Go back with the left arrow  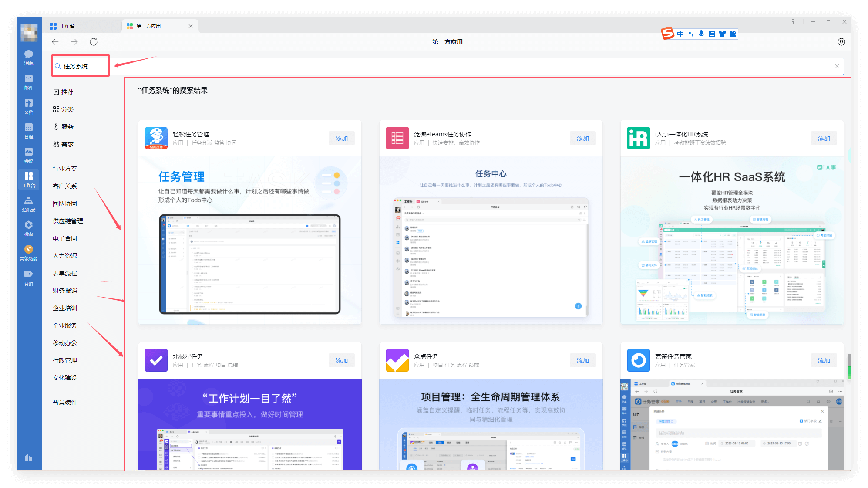(55, 42)
